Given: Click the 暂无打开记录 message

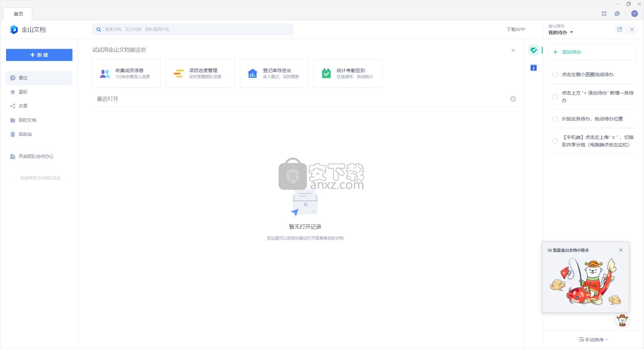Looking at the screenshot, I should (x=305, y=227).
